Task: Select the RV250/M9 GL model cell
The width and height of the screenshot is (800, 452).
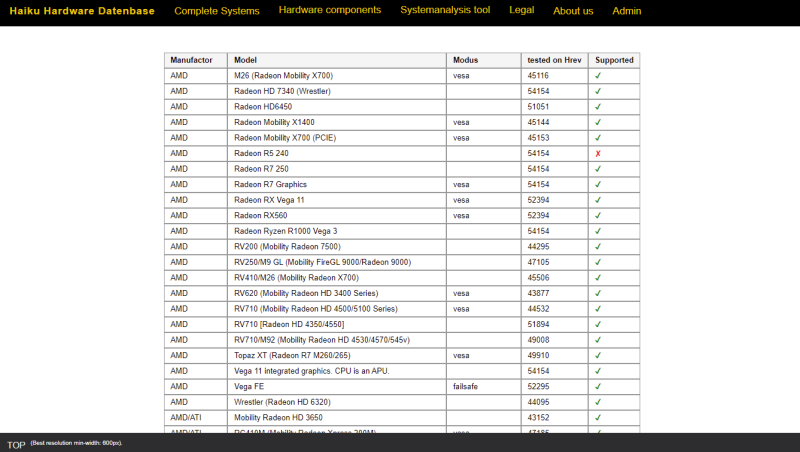Action: [x=337, y=262]
